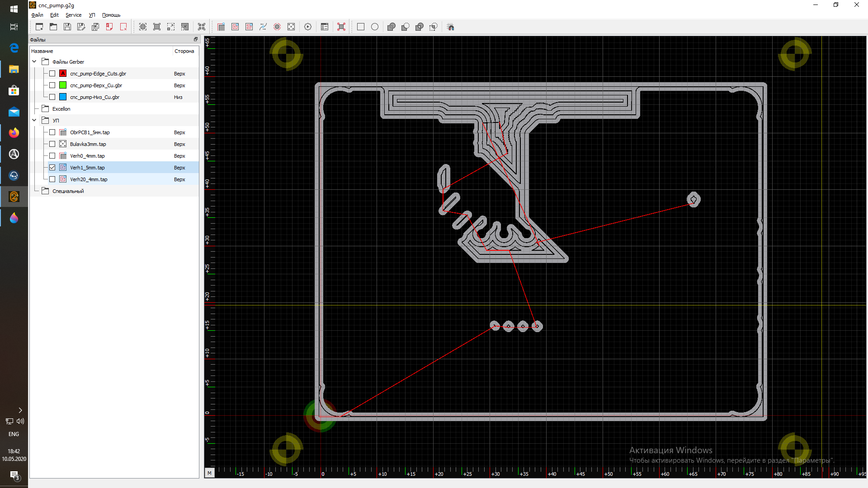Screen dimensions: 868x488
Task: Check the Bulavka3mm.tap checkbox
Action: coord(52,144)
